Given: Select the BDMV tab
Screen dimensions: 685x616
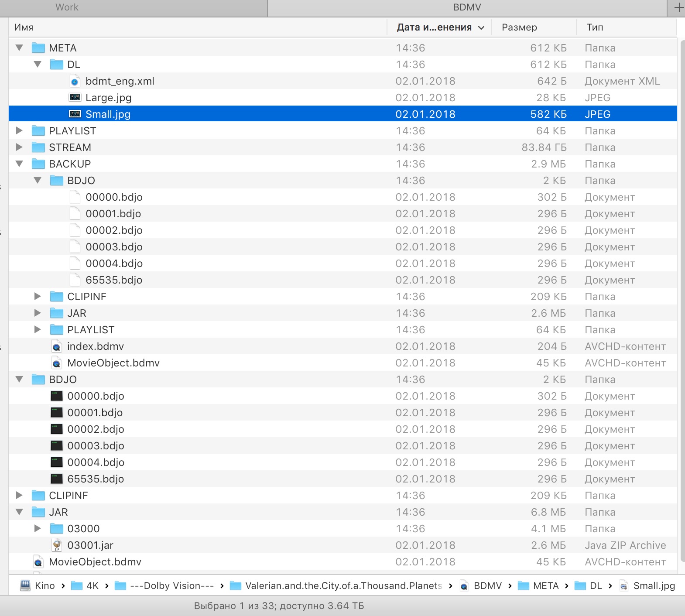Looking at the screenshot, I should tap(467, 7).
